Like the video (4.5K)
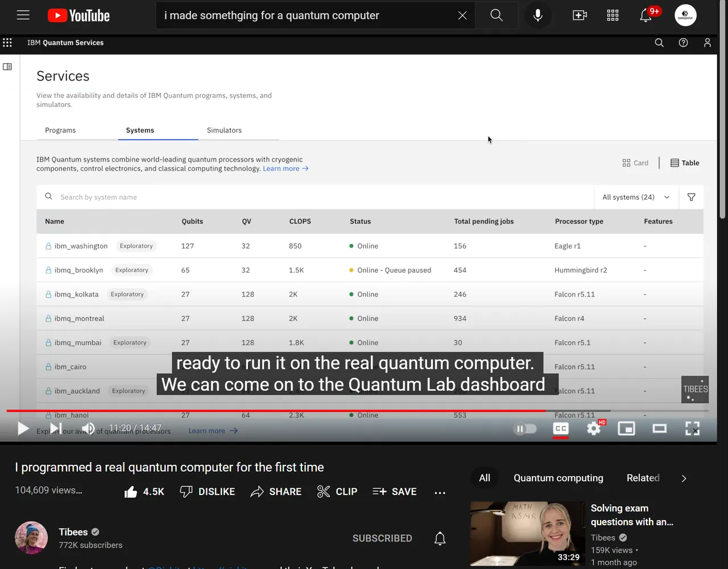 coord(144,492)
